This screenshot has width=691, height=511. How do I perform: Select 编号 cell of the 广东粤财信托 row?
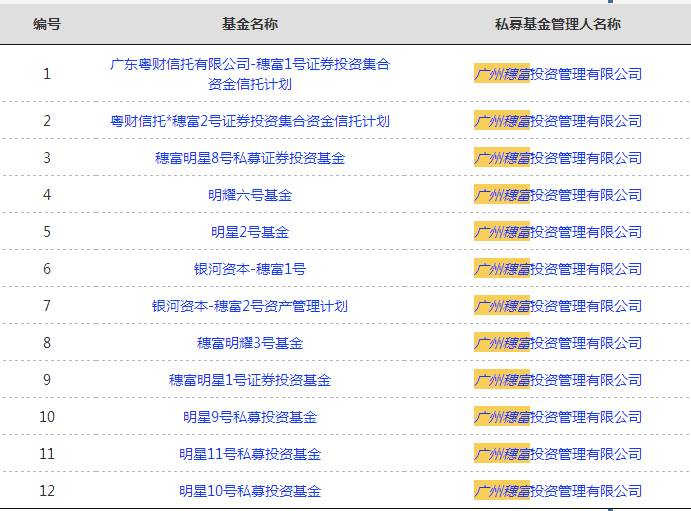pos(47,74)
